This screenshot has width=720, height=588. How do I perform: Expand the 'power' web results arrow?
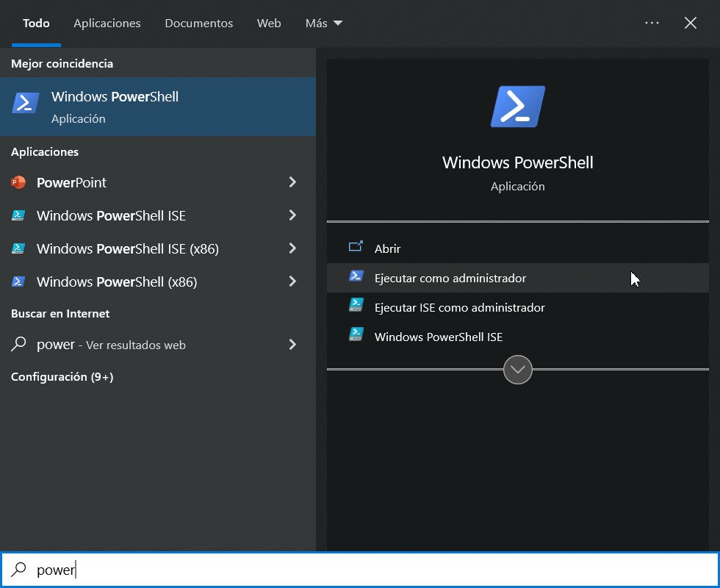[x=292, y=345]
